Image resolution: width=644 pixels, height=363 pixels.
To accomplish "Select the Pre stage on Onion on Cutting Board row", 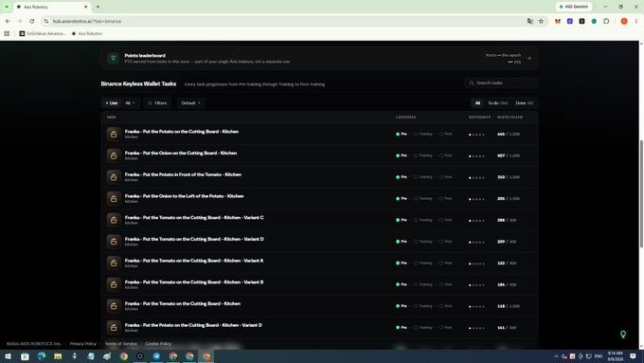I will [402, 155].
